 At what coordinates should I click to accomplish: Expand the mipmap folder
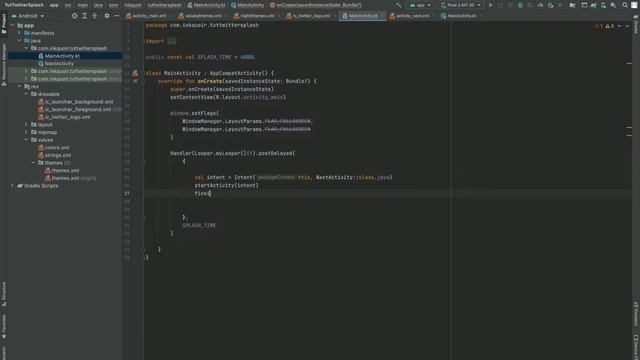click(27, 132)
